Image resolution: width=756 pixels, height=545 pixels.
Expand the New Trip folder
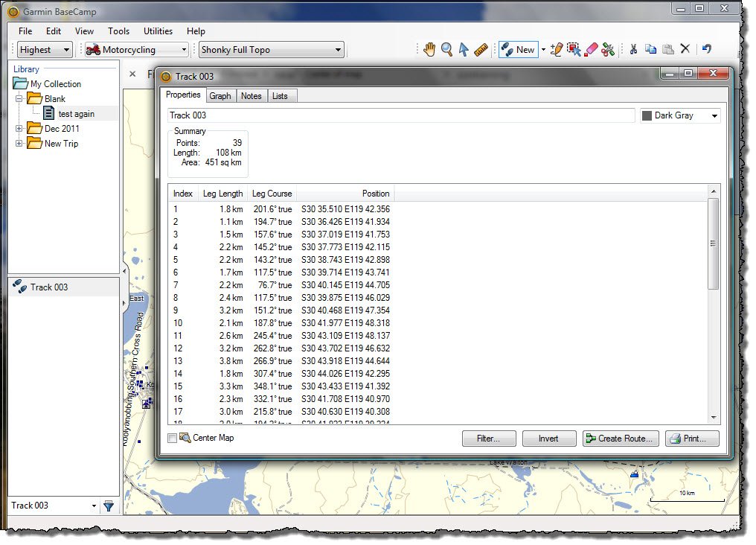[x=19, y=143]
